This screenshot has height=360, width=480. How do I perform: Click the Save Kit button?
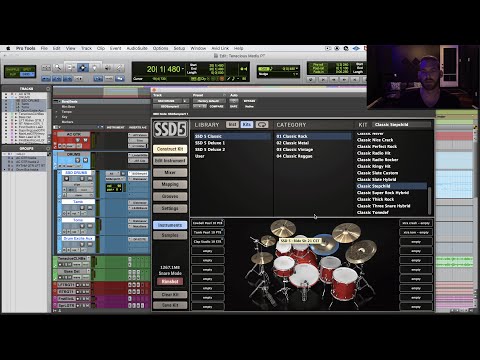coord(170,305)
